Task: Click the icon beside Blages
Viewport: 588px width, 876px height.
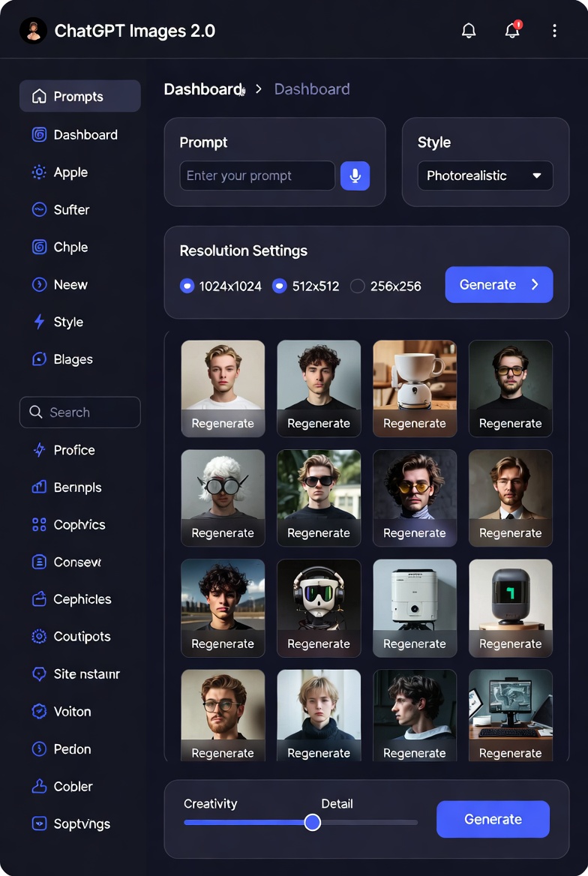Action: (x=39, y=359)
